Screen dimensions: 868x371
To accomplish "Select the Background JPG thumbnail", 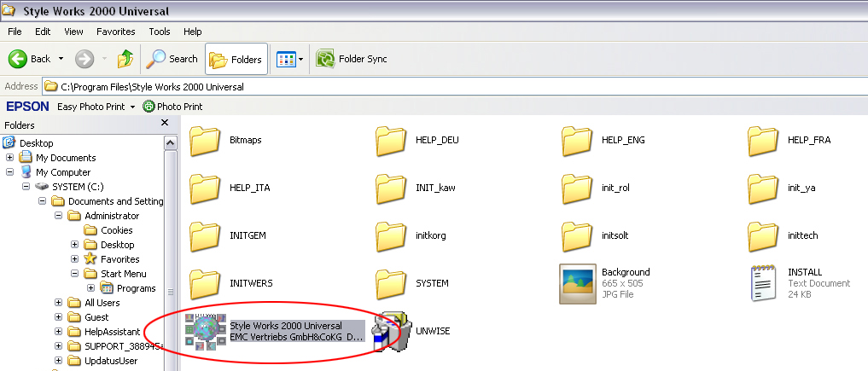I will click(x=577, y=284).
